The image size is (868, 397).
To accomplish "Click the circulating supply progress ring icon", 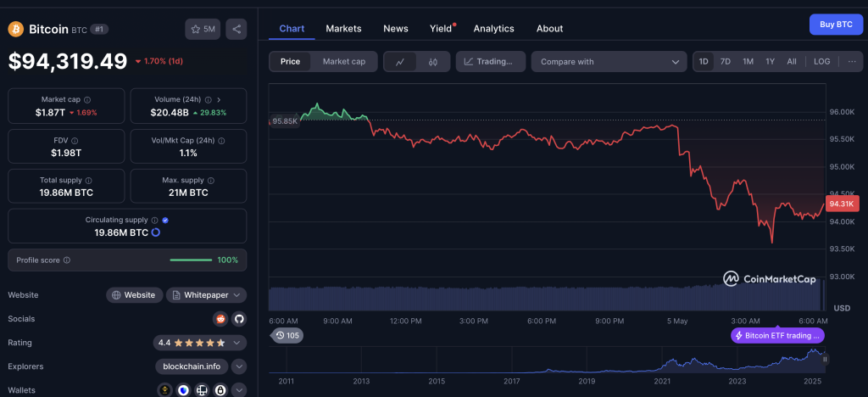I will point(156,232).
